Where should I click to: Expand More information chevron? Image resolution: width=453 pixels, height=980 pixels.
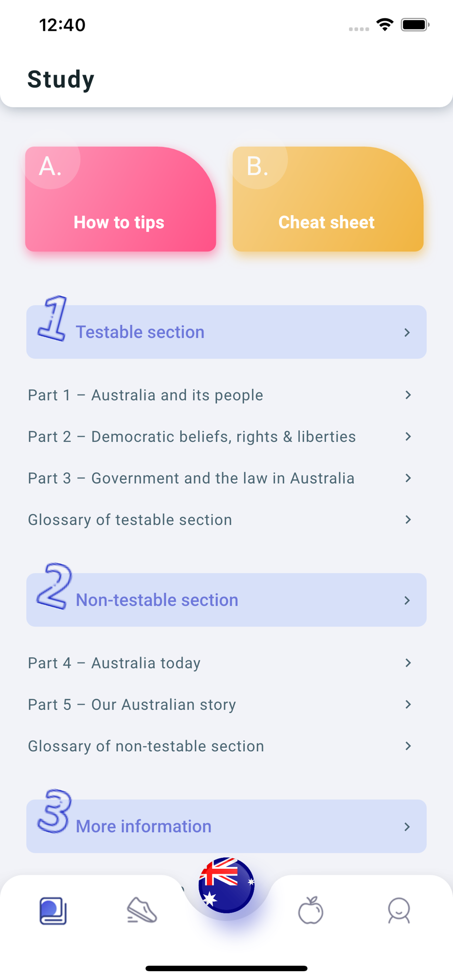pyautogui.click(x=407, y=827)
